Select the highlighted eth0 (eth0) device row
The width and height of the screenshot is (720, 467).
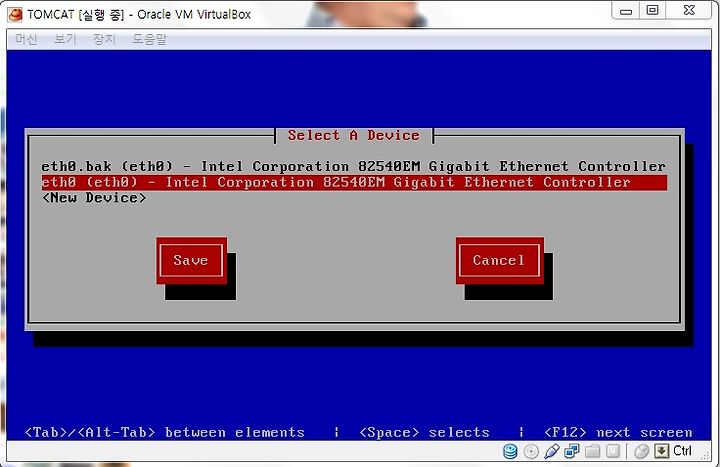coord(354,182)
